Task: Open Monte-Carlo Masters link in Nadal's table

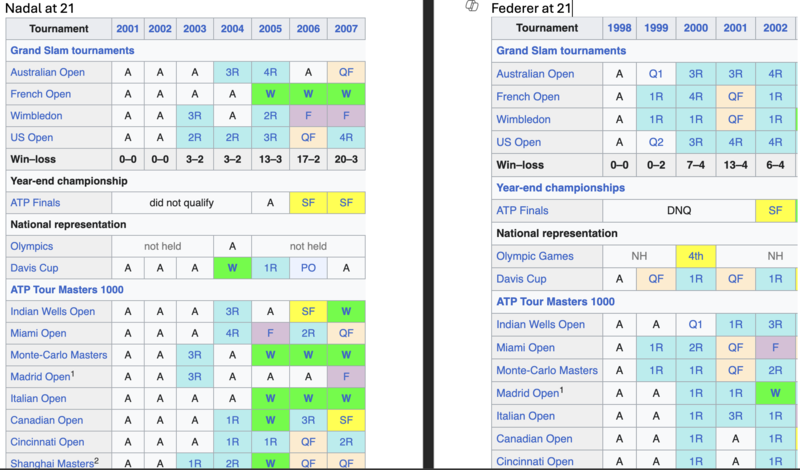Action: pos(59,355)
